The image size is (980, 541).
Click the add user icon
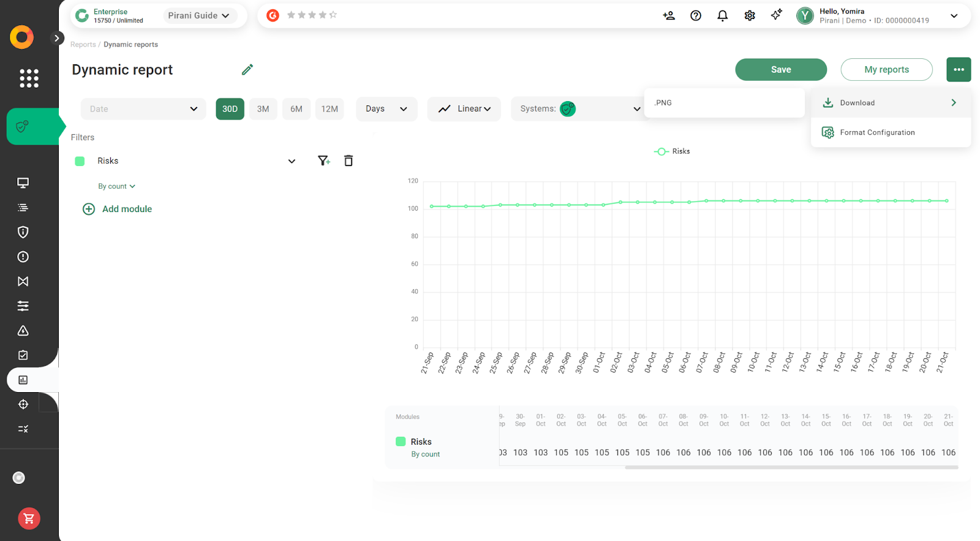pos(668,16)
